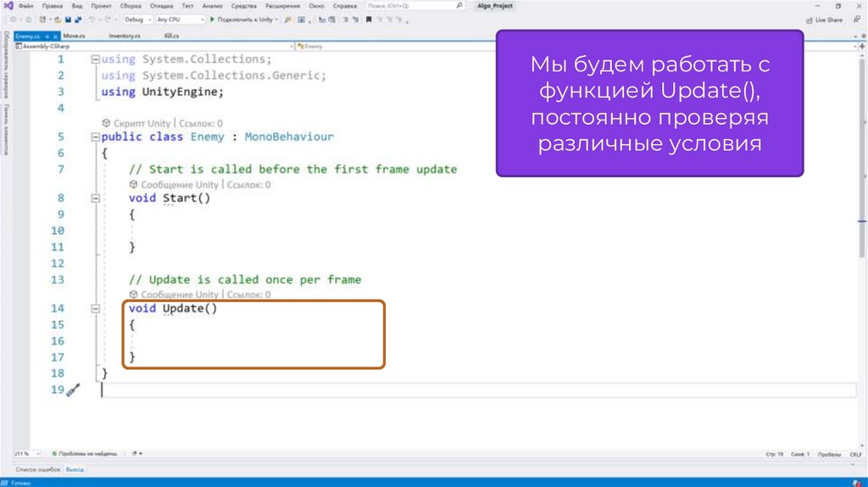Navigate backward with toolbar arrow

coord(14,20)
